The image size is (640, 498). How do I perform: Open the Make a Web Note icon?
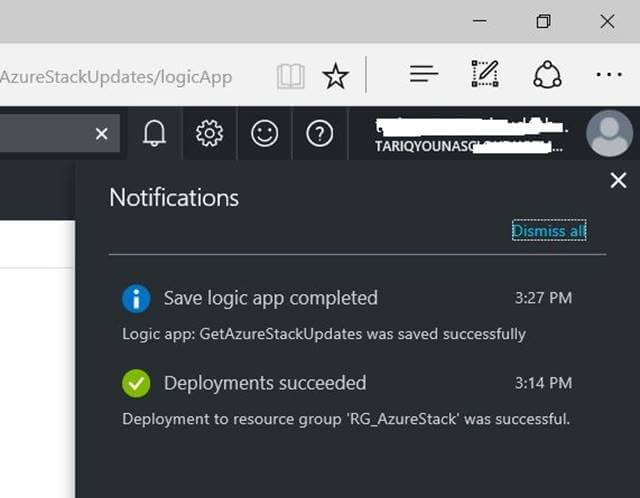click(485, 74)
